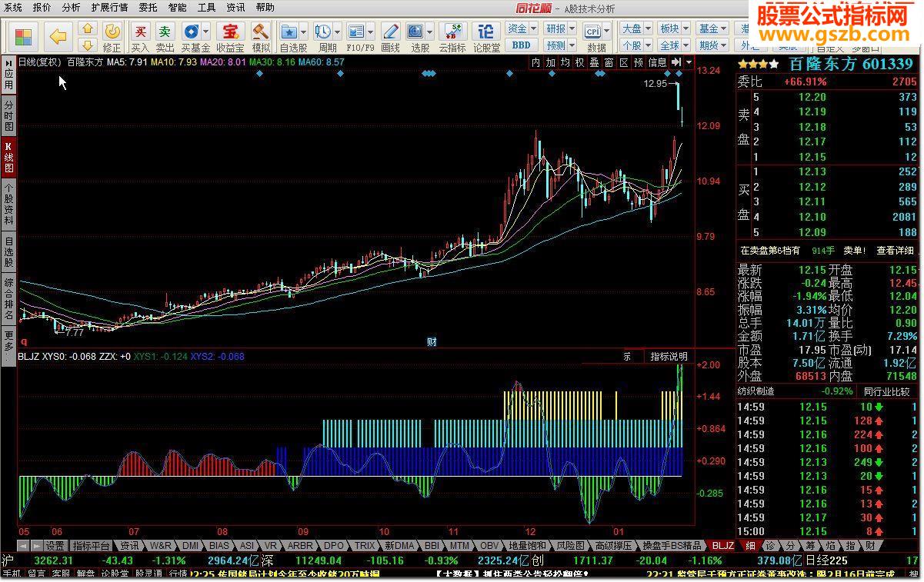Open the 智能 menu
Viewport: 924px width, 582px height.
pyautogui.click(x=177, y=7)
